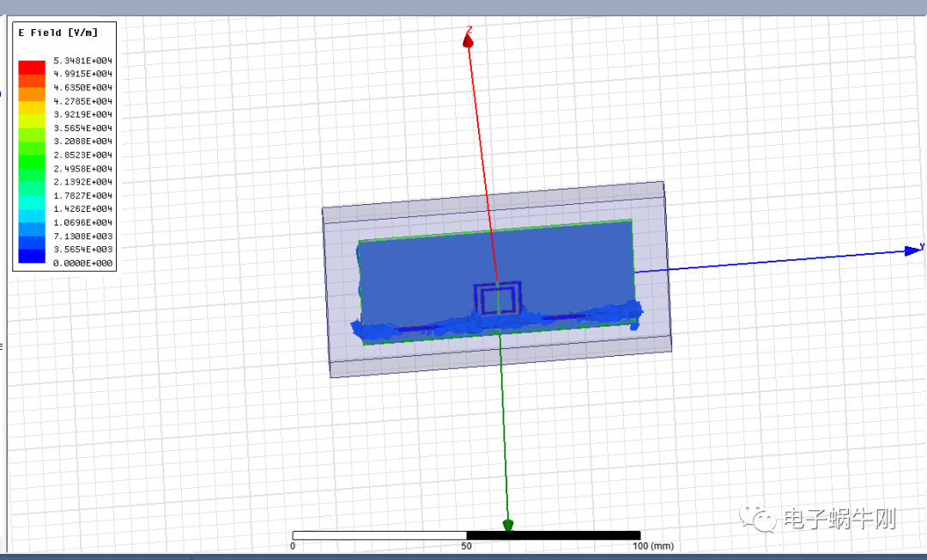This screenshot has width=927, height=560.
Task: Select the 0.0000E+000 minimum legend value
Action: [x=83, y=263]
